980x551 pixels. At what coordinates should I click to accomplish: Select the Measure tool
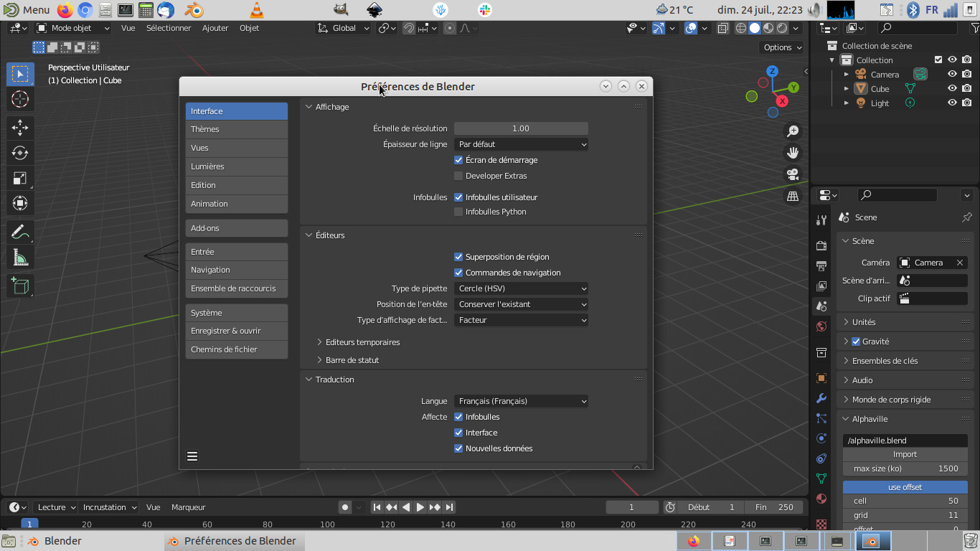[x=20, y=258]
